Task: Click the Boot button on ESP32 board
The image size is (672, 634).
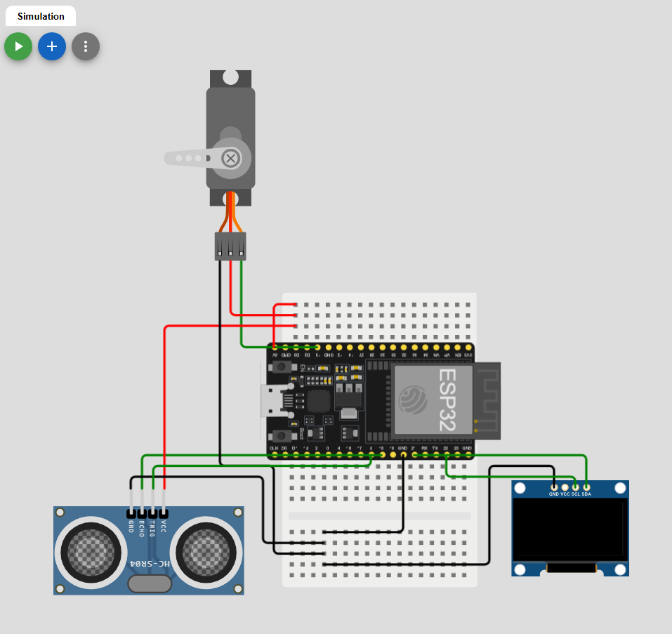Action: pyautogui.click(x=282, y=436)
